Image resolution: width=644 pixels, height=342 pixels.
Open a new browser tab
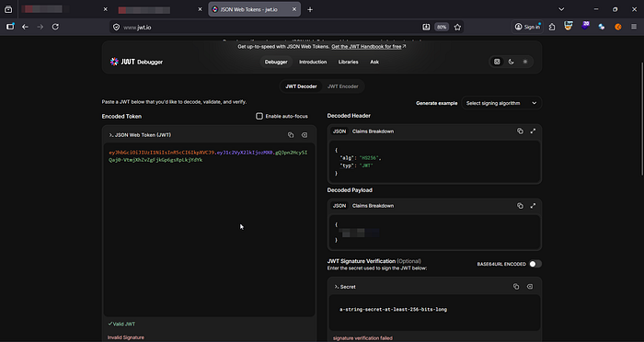[310, 9]
